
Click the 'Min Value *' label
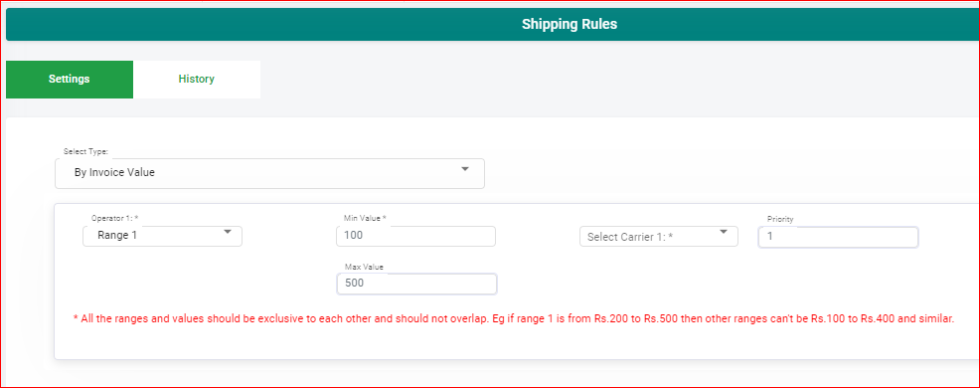point(365,219)
